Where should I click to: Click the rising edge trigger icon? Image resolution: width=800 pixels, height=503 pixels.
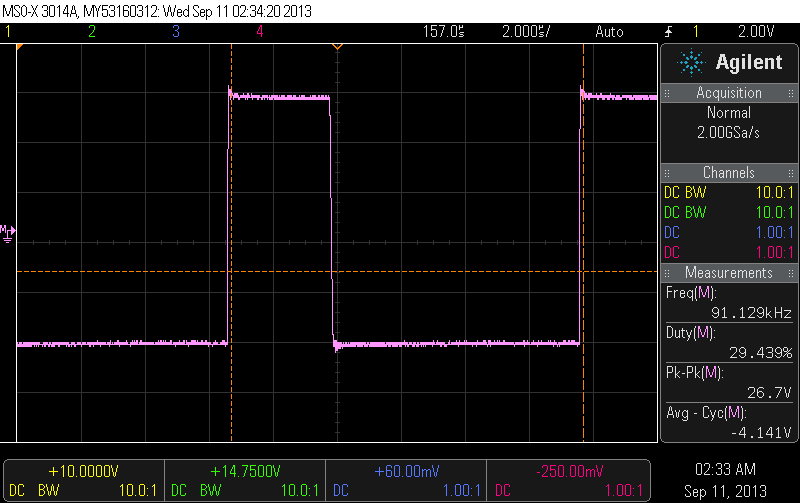[668, 32]
